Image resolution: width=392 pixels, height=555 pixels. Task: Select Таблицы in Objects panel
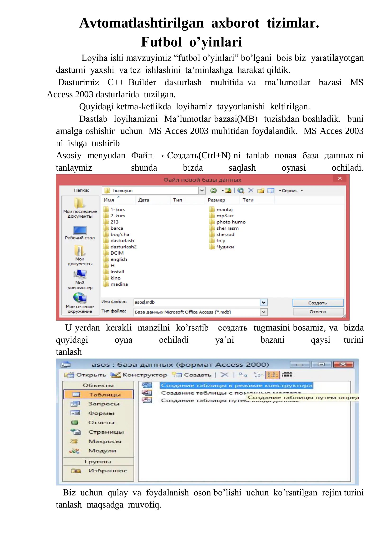(98, 395)
